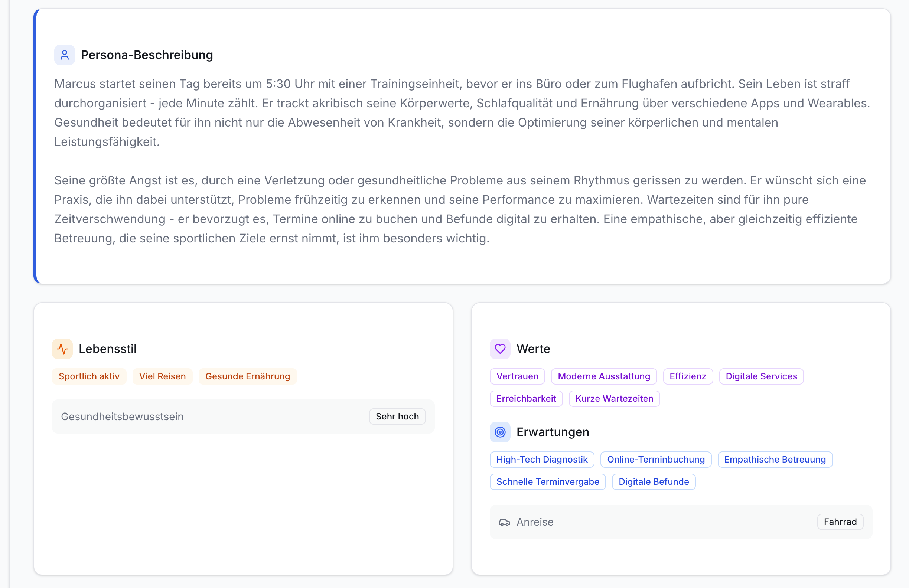Click the target icon beside Erwartungen
The width and height of the screenshot is (909, 588).
coord(500,432)
